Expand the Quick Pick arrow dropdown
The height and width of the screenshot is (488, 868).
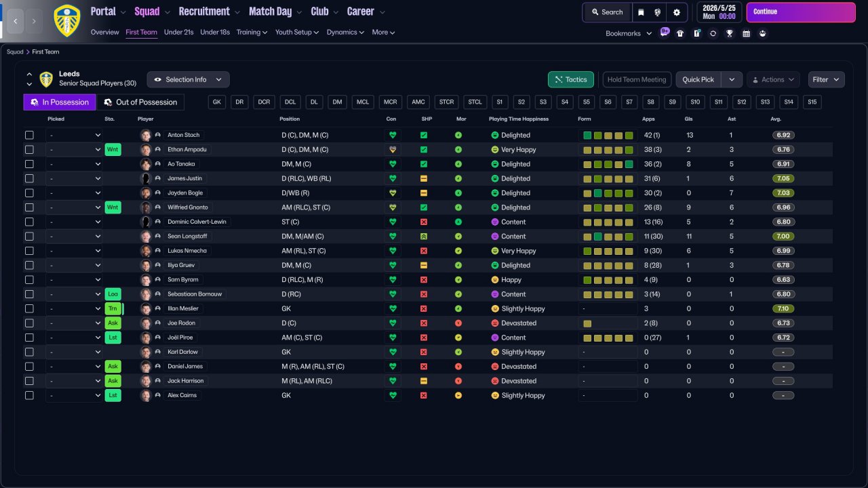tap(732, 79)
